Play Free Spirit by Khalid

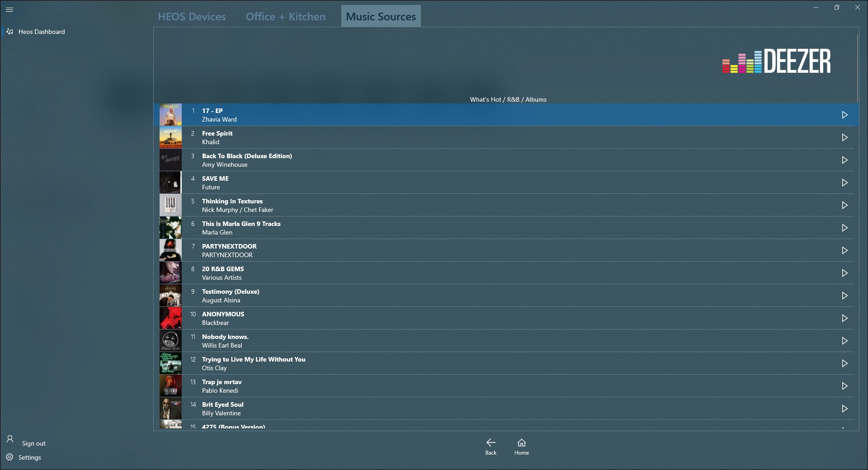click(844, 137)
